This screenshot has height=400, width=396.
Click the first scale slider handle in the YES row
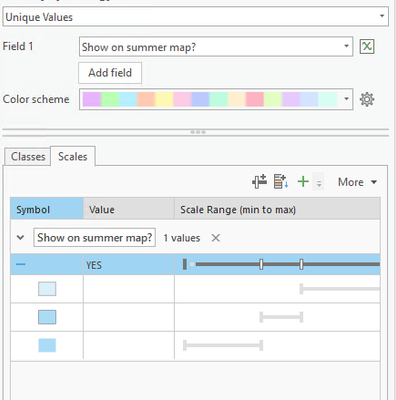click(x=261, y=264)
